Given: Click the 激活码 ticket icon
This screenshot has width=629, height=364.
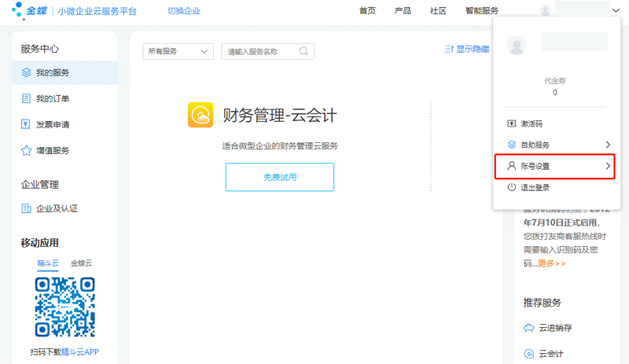Looking at the screenshot, I should click(512, 123).
